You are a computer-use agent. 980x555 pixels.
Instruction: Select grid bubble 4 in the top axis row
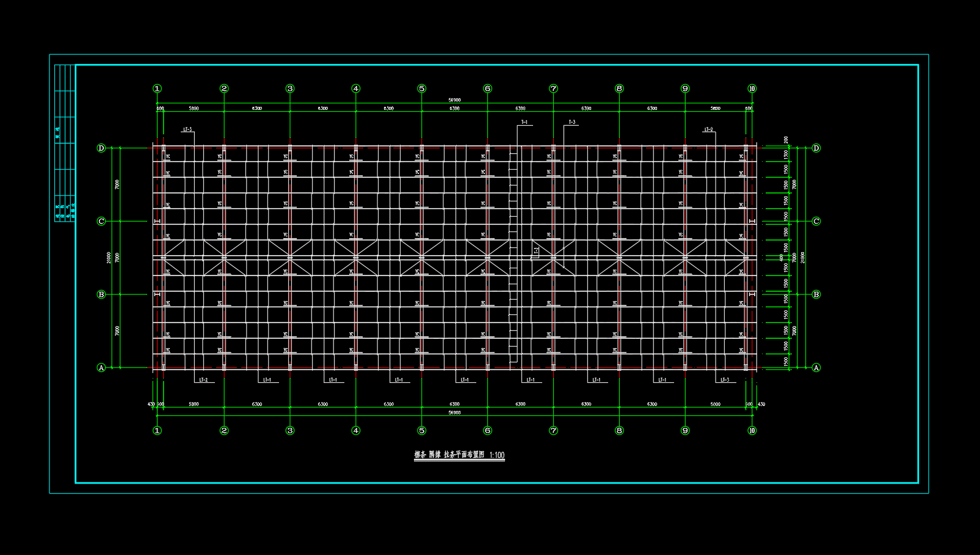356,89
